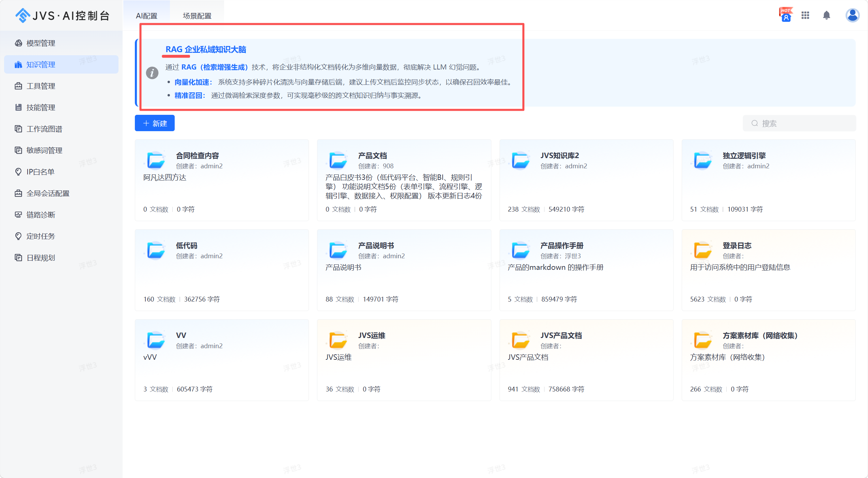The height and width of the screenshot is (478, 868).
Task: Open the HOT badge icon in header
Action: (786, 15)
